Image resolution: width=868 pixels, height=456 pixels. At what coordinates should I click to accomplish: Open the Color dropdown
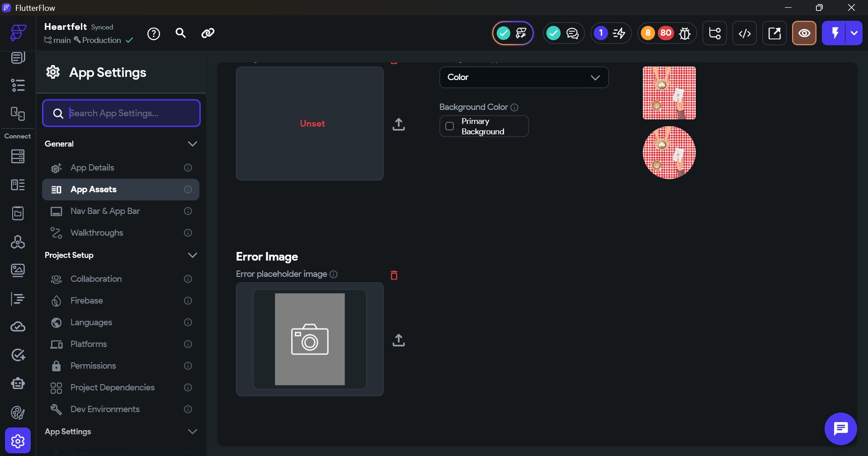[x=524, y=77]
